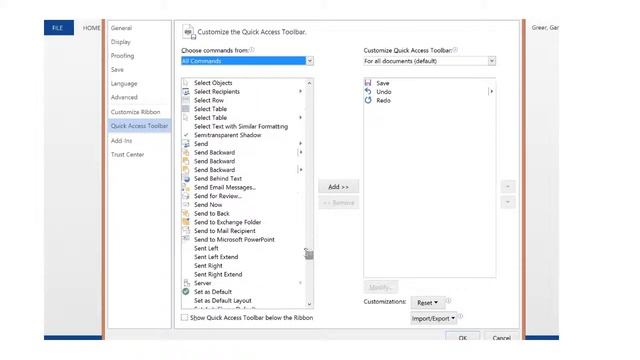Click info icon beside Choose commands from
Image resolution: width=640 pixels, height=360 pixels.
(x=252, y=50)
